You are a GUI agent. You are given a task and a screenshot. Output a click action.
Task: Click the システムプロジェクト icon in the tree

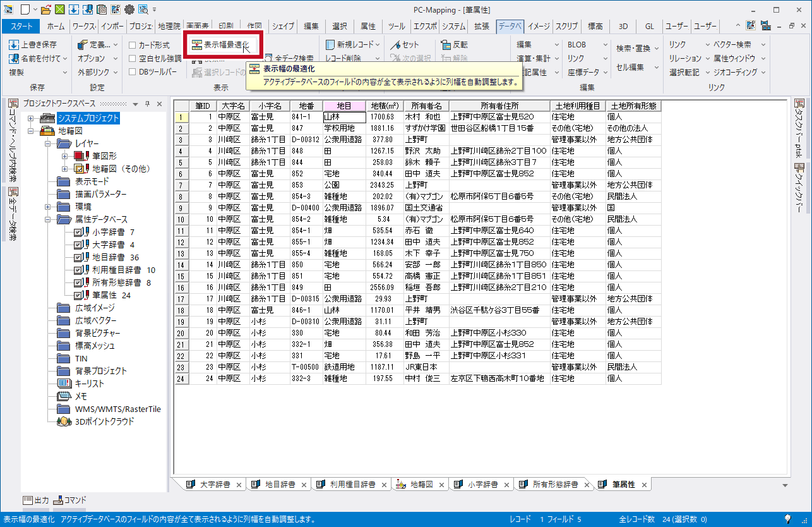tap(47, 118)
